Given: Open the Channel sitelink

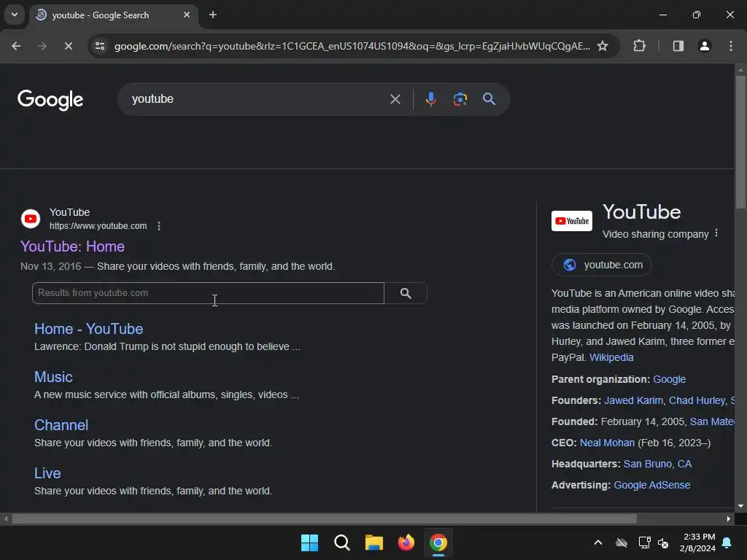Looking at the screenshot, I should 61,425.
